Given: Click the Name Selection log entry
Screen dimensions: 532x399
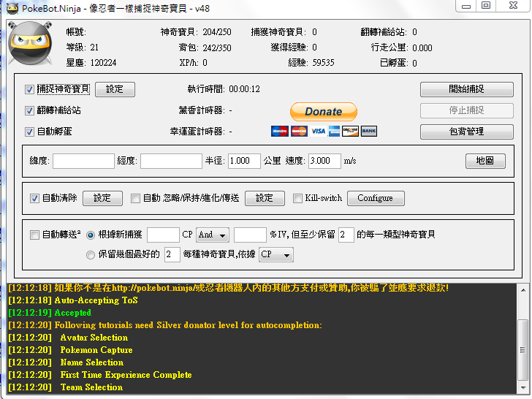Looking at the screenshot, I should pos(66,362).
